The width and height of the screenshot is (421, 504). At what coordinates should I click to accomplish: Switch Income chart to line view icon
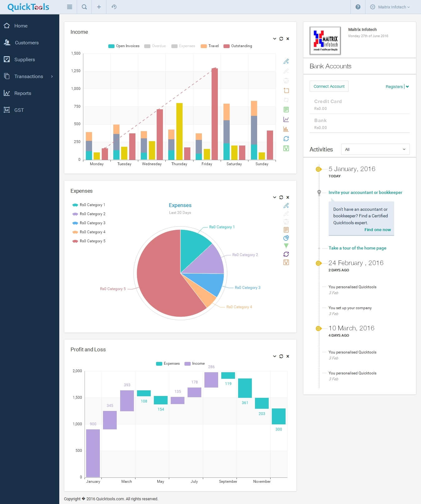pyautogui.click(x=286, y=119)
